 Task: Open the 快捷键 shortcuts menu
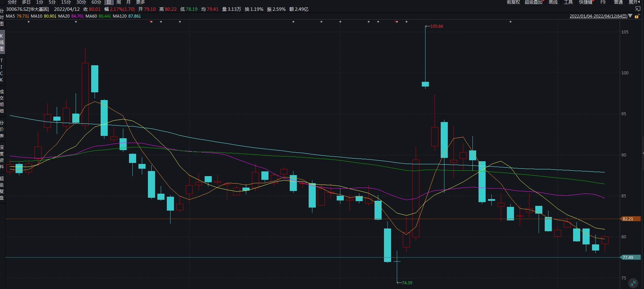586,2
